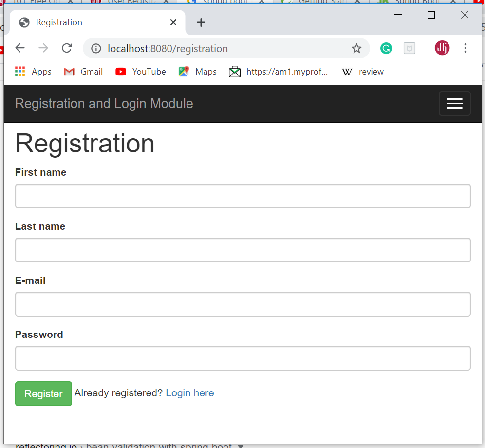Open the Gmail bookmark
This screenshot has width=485, height=448.
83,72
